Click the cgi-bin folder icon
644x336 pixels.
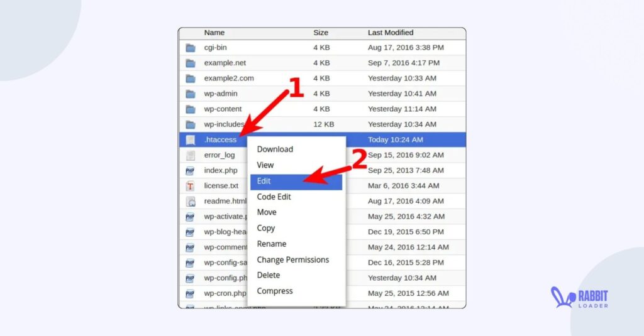(190, 48)
